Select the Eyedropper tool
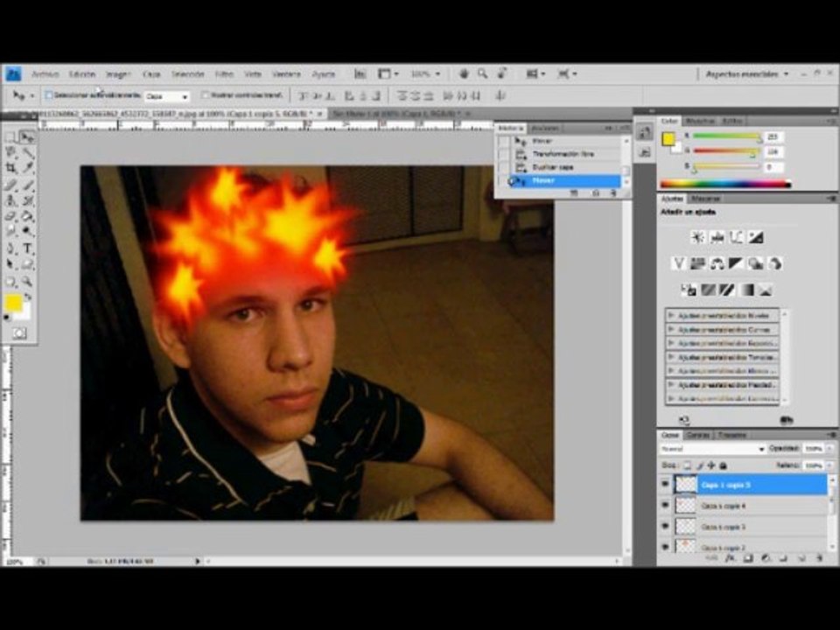 tap(27, 168)
